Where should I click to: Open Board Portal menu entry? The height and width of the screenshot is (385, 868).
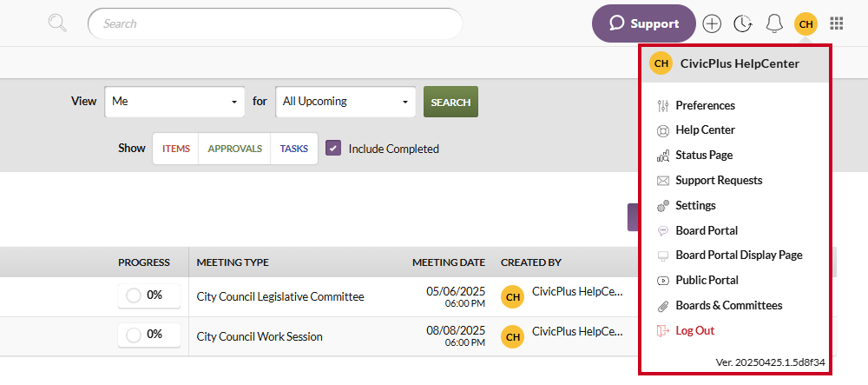pos(707,230)
